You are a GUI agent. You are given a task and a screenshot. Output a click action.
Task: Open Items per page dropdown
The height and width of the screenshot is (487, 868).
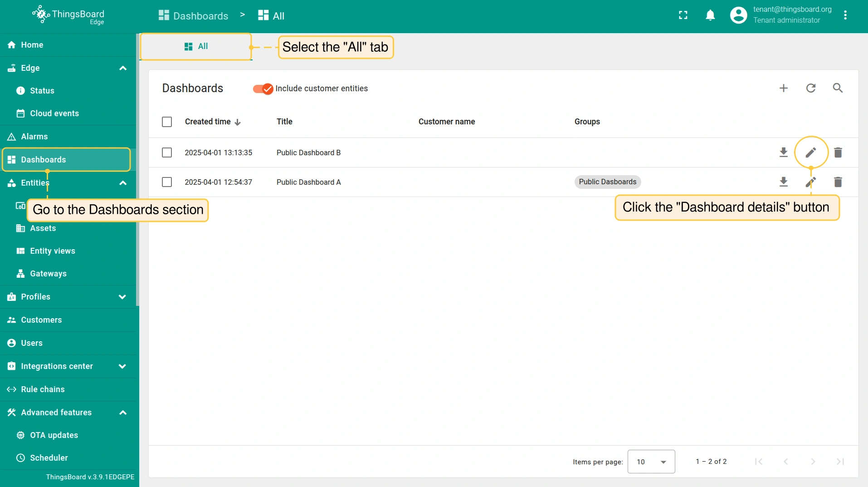click(651, 462)
